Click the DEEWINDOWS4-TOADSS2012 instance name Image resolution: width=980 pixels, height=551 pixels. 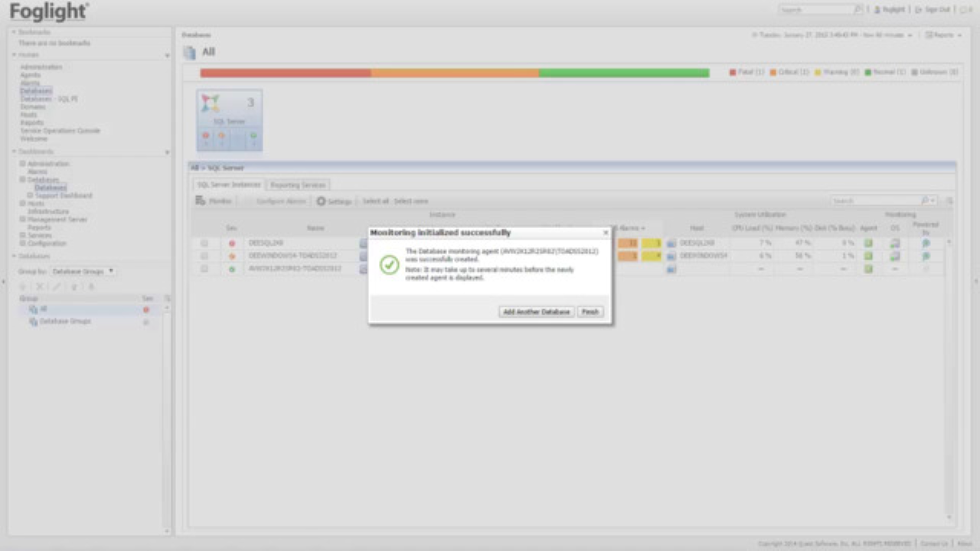point(292,256)
